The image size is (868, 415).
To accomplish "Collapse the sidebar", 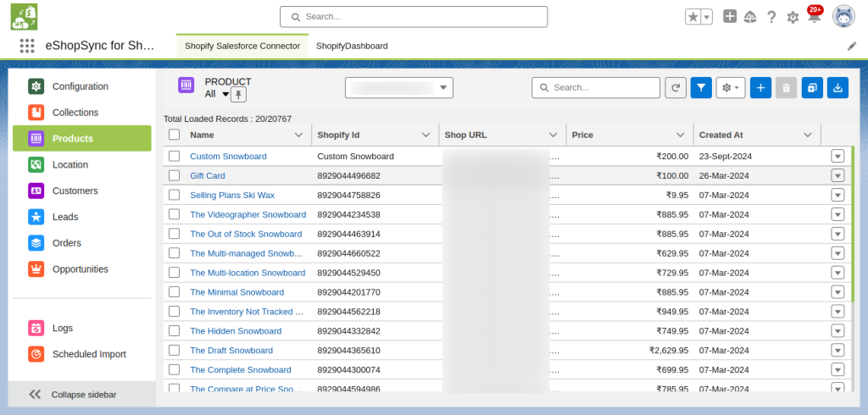I will (82, 395).
